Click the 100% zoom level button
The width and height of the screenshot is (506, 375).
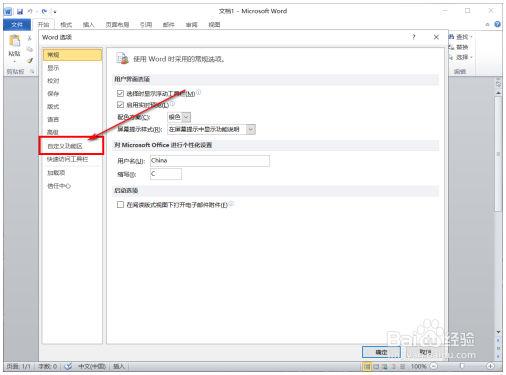418,367
